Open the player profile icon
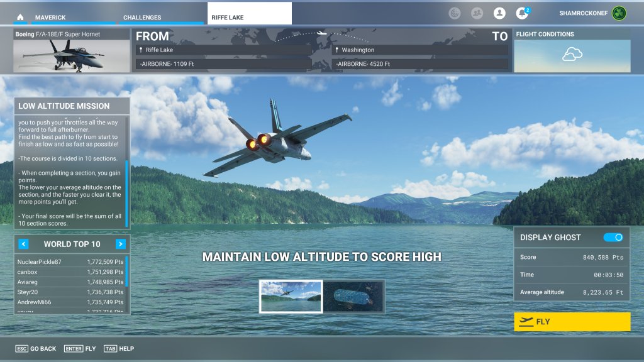 tap(499, 13)
